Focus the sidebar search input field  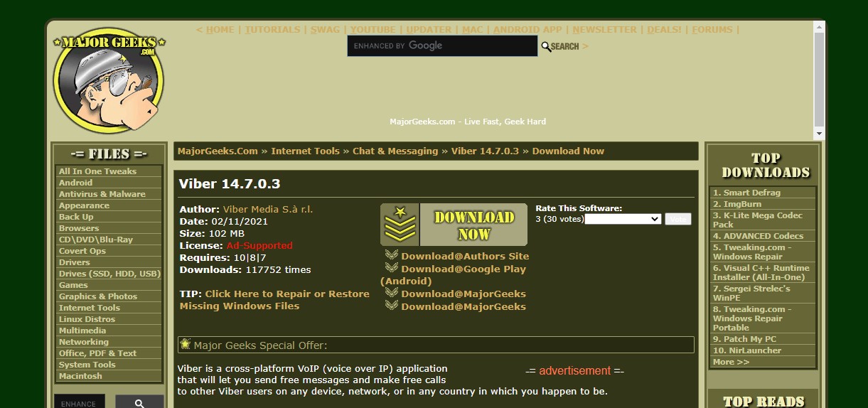[x=80, y=403]
